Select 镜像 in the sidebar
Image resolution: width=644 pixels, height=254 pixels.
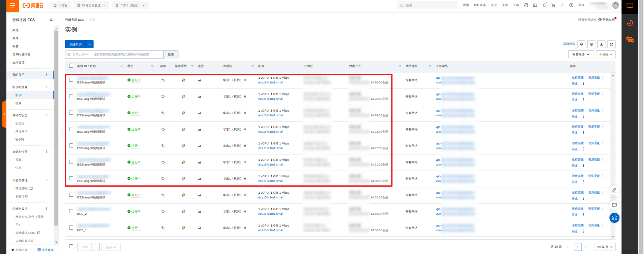(x=18, y=103)
